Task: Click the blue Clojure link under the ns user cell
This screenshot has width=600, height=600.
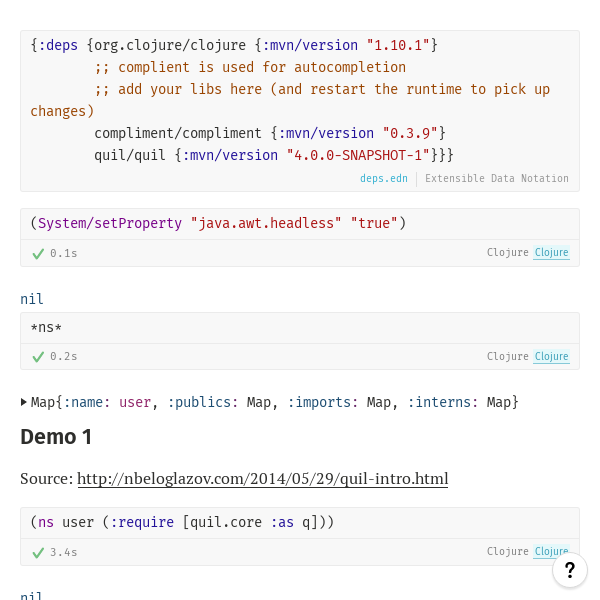Action: pos(551,552)
